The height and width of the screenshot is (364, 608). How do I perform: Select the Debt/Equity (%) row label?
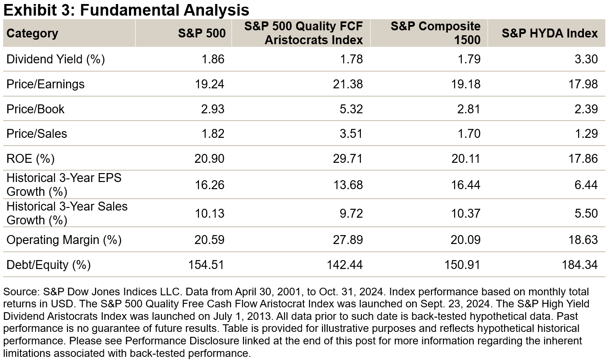[x=49, y=265]
